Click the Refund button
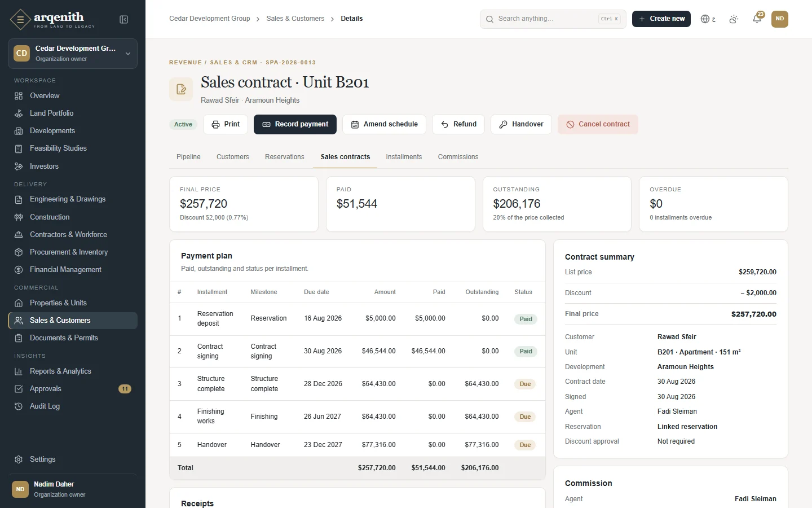 tap(458, 124)
